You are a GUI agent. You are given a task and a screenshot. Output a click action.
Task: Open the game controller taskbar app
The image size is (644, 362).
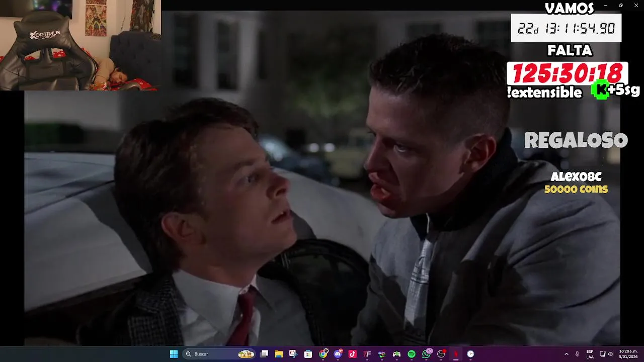(x=397, y=354)
